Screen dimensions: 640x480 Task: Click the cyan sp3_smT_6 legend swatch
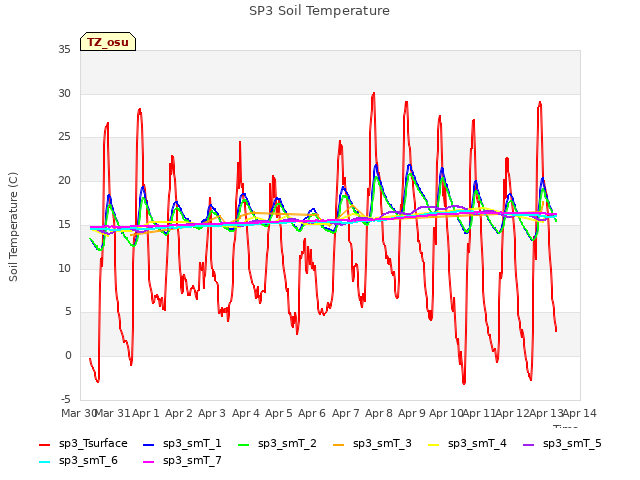(44, 462)
